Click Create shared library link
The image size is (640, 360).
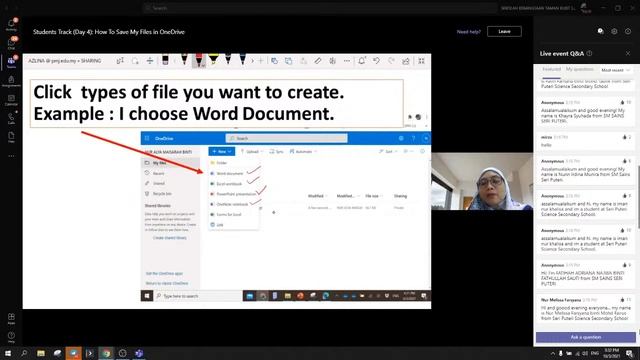(169, 238)
